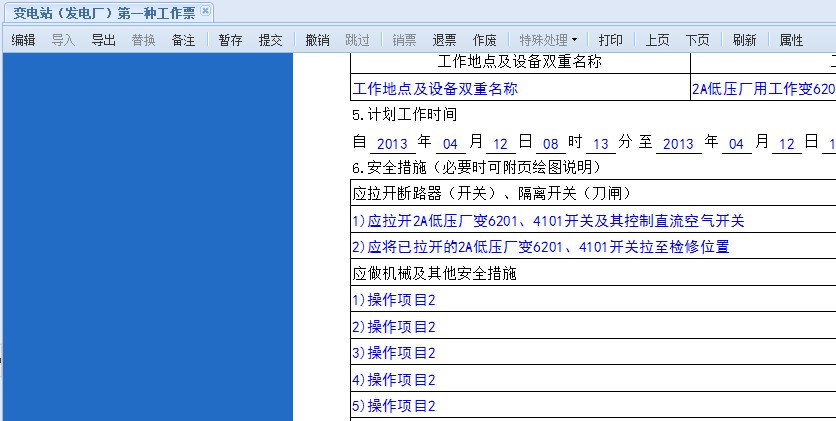Void the ticket using 作废

pos(484,40)
